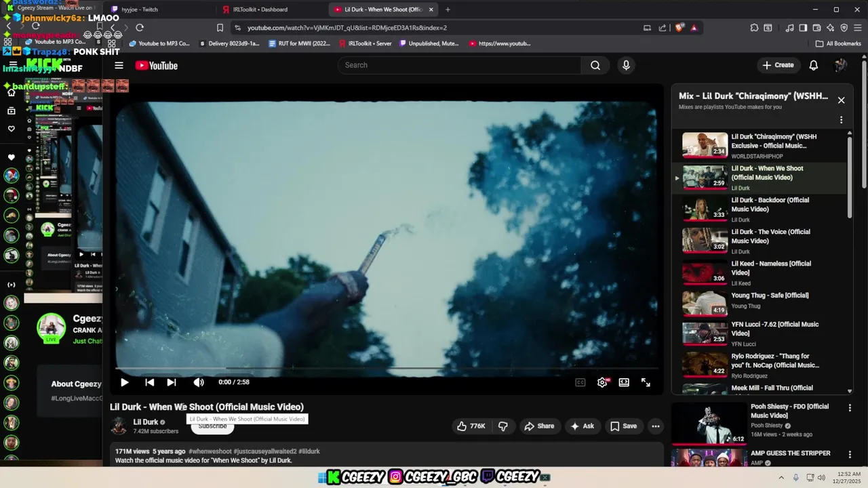Play the video
The image size is (868, 488).
(x=125, y=382)
